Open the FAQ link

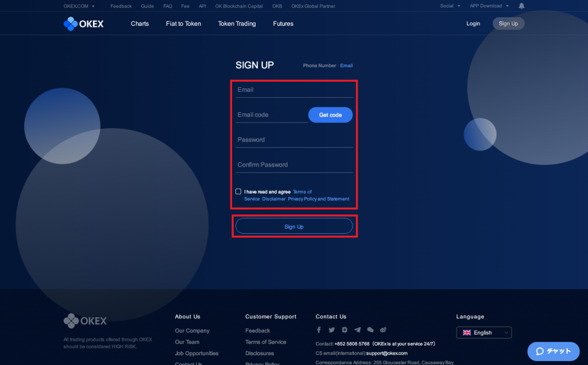168,6
